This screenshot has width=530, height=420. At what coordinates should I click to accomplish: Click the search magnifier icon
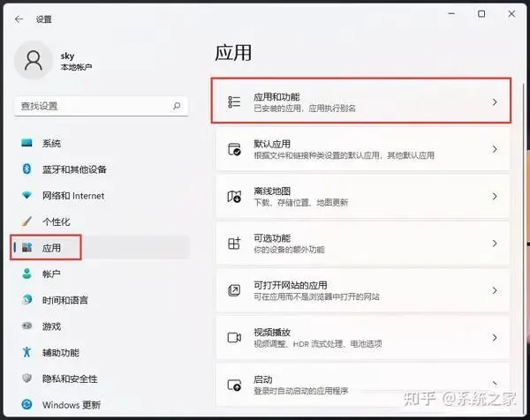[x=177, y=106]
